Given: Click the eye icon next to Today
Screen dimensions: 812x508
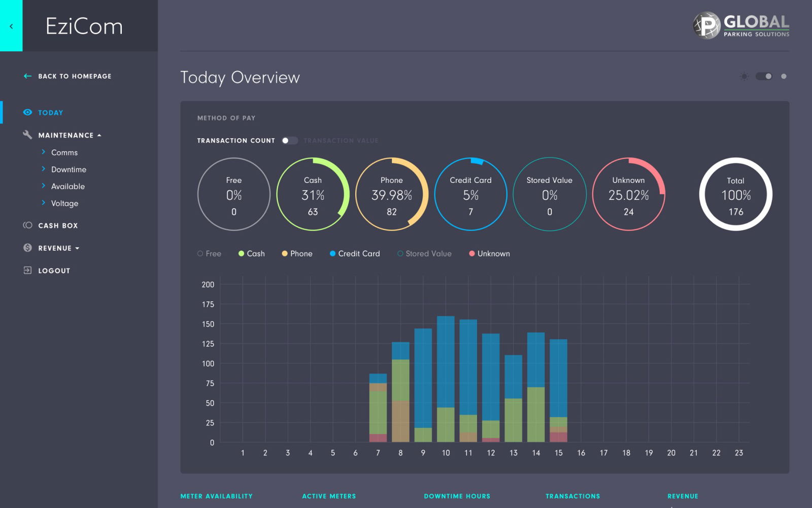Looking at the screenshot, I should tap(27, 112).
